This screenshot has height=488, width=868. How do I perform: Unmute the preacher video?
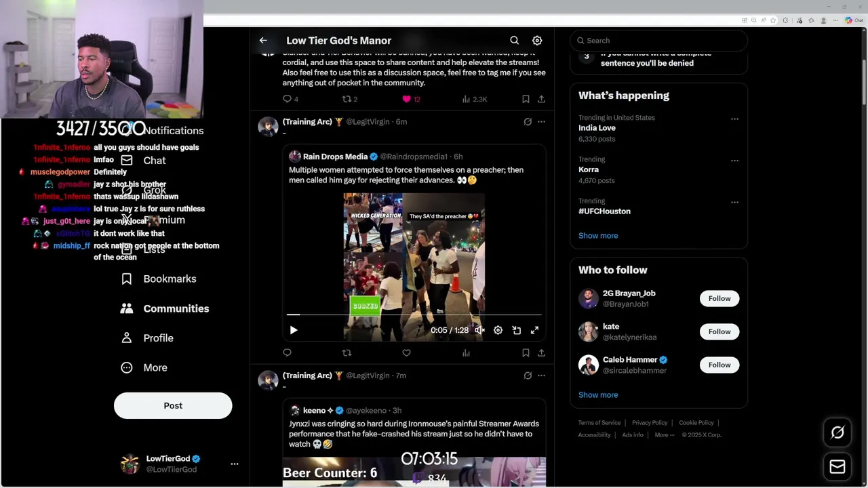coord(479,330)
